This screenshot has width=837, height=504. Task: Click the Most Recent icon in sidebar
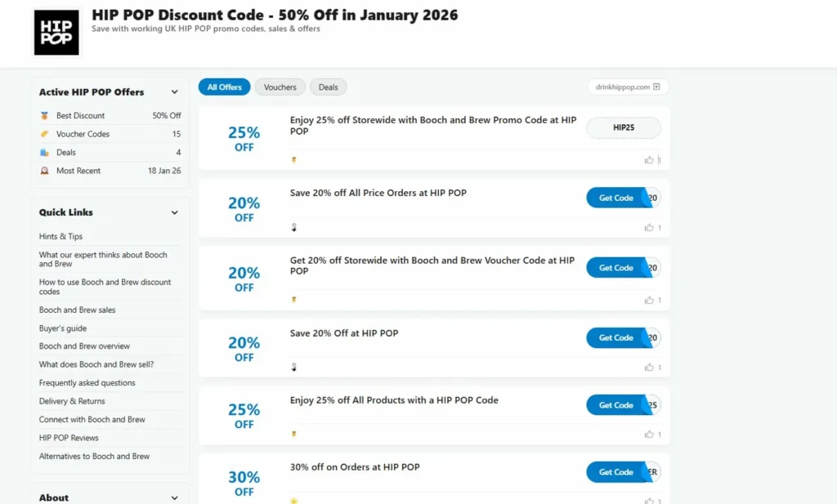(45, 171)
